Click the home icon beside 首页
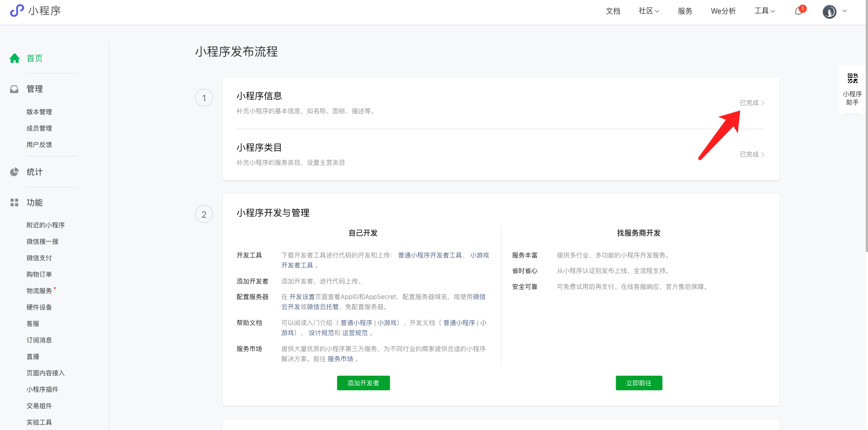Viewport: 868px width, 430px height. (15, 58)
